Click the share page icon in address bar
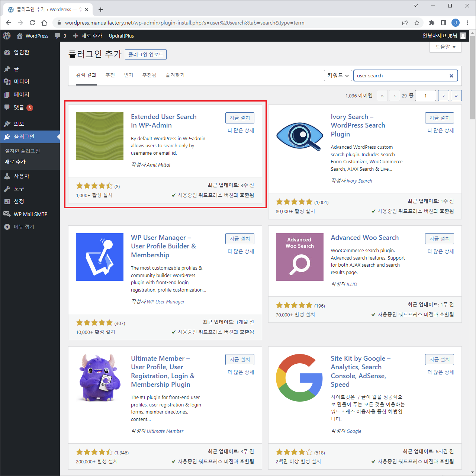The width and height of the screenshot is (476, 476). point(405,23)
